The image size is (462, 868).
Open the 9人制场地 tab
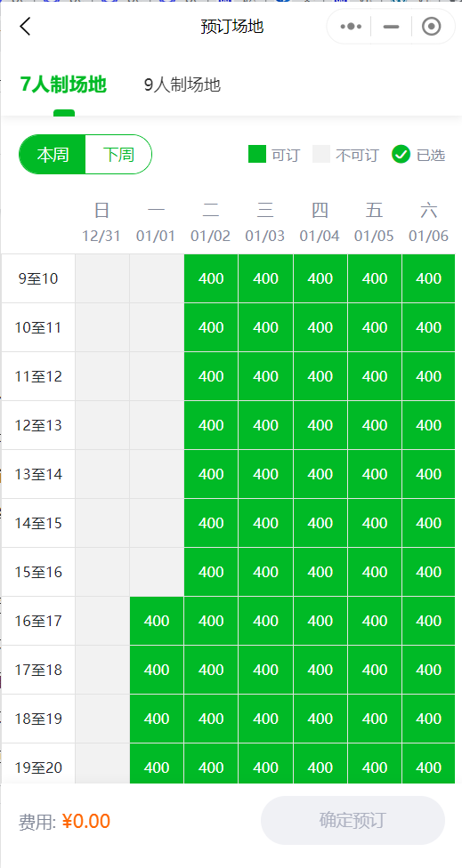182,84
